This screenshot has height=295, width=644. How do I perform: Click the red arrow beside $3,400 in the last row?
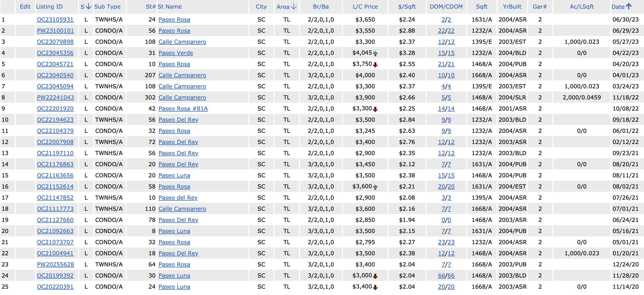pyautogui.click(x=375, y=287)
